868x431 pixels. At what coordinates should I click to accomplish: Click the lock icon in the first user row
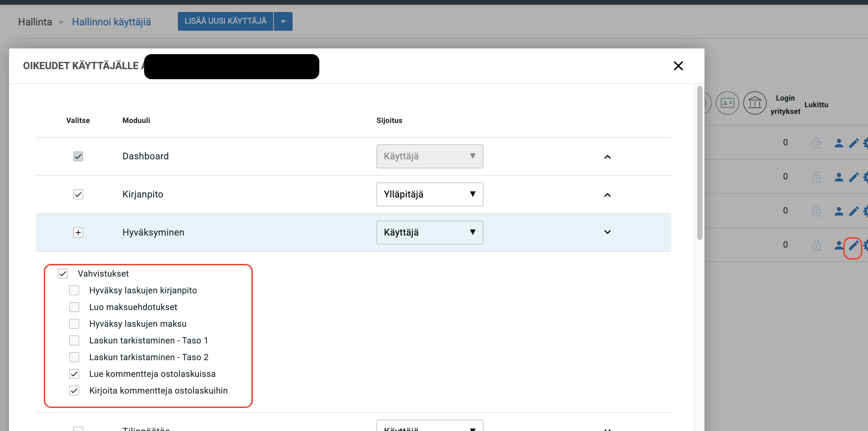click(x=816, y=143)
